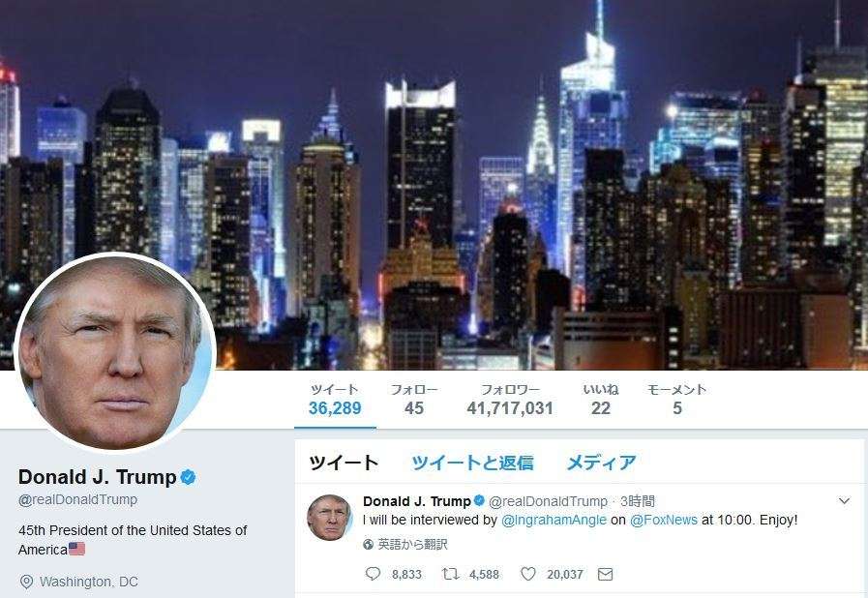This screenshot has width=868, height=598.
Task: Open the フォロー tab showing 45
Action: tap(414, 400)
